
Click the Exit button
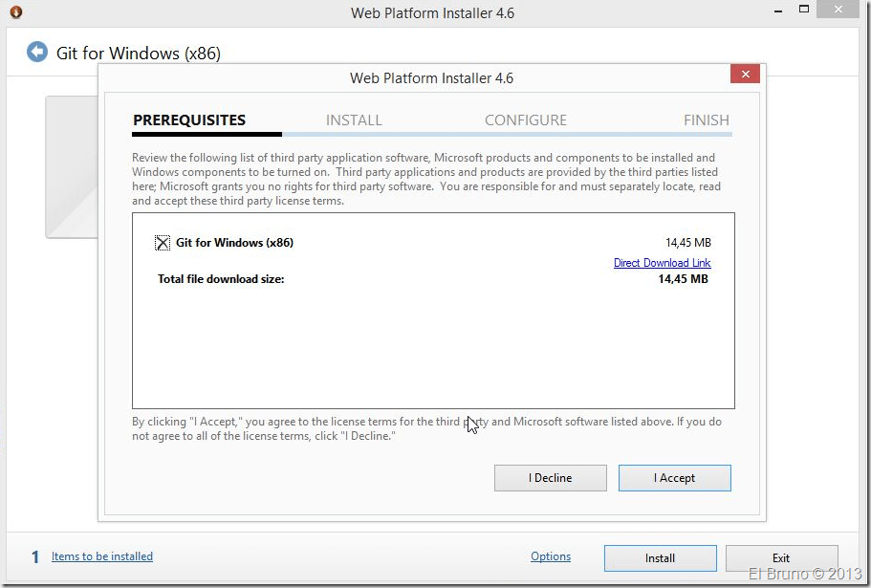click(x=781, y=558)
